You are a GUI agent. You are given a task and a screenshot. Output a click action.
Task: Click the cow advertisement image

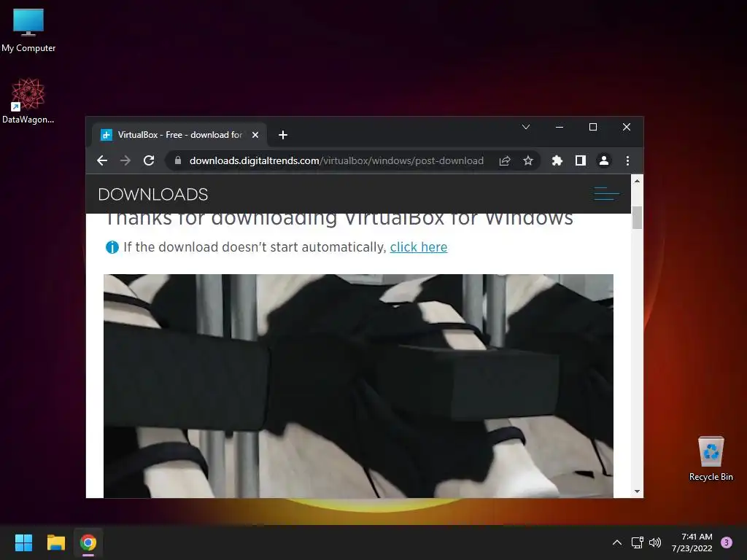point(358,386)
